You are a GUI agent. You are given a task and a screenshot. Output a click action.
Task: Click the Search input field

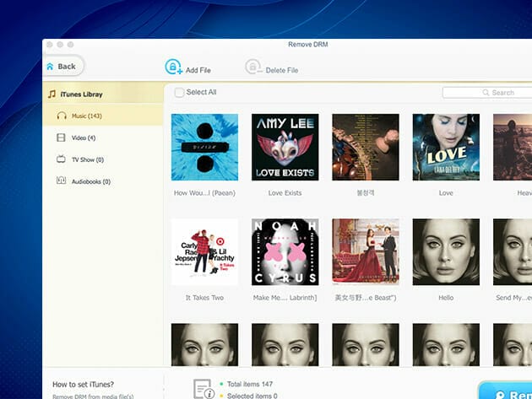click(486, 92)
